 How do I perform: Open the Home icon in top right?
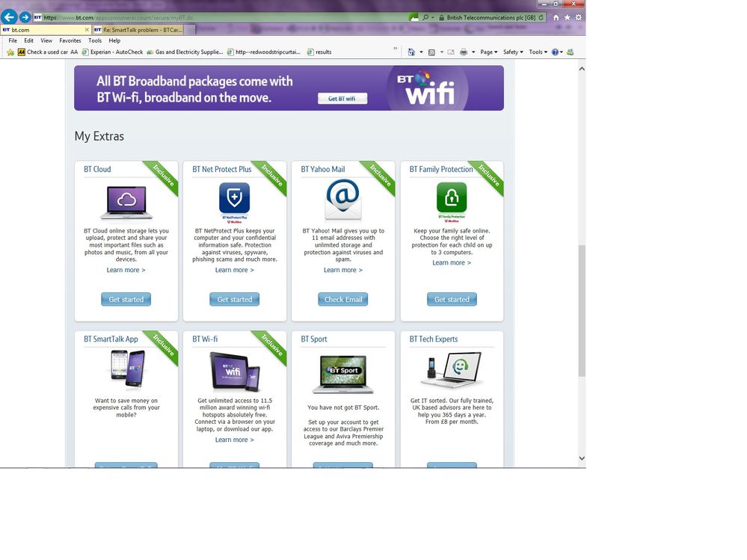[556, 17]
